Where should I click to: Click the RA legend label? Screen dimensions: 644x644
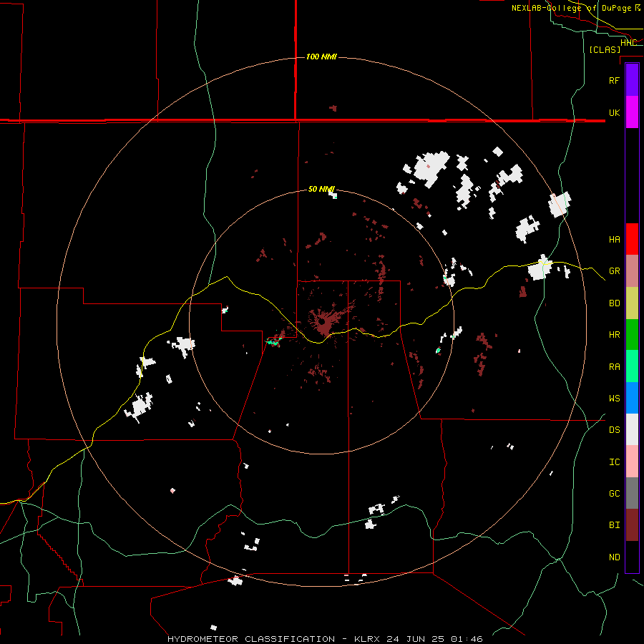(614, 367)
